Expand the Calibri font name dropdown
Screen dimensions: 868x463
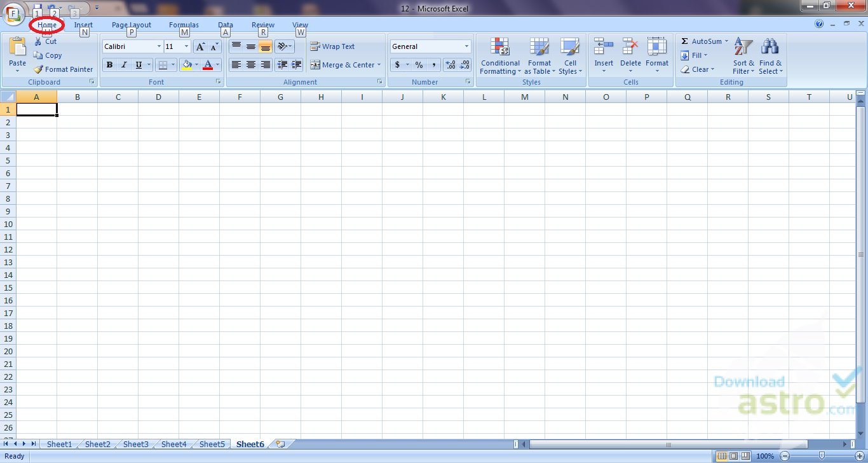point(159,46)
